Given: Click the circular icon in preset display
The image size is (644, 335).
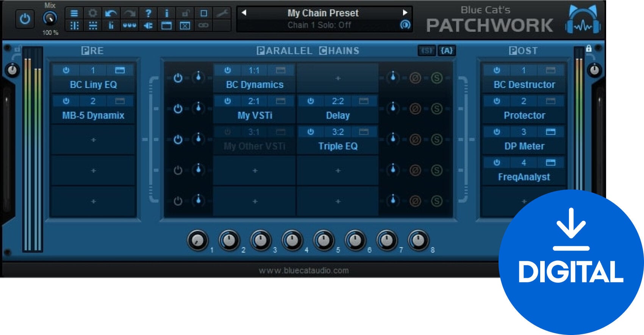Looking at the screenshot, I should pos(405,25).
